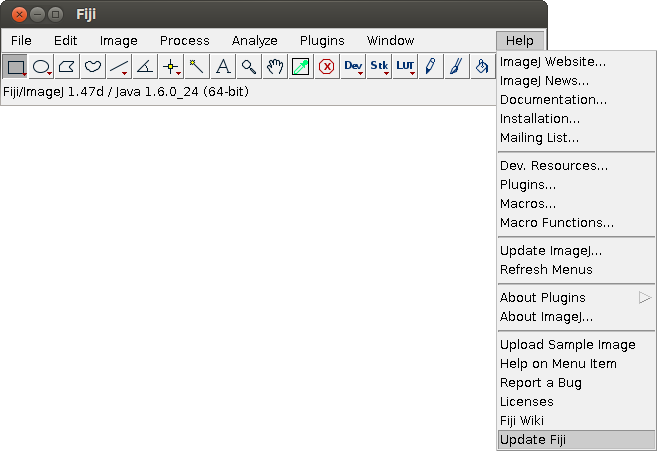Open the Edit menu
This screenshot has height=451, width=657.
[65, 41]
